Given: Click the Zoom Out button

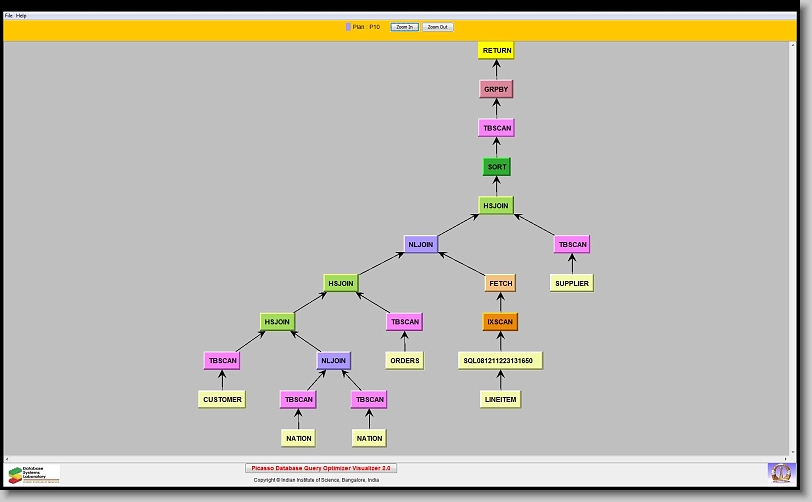Looking at the screenshot, I should (437, 27).
